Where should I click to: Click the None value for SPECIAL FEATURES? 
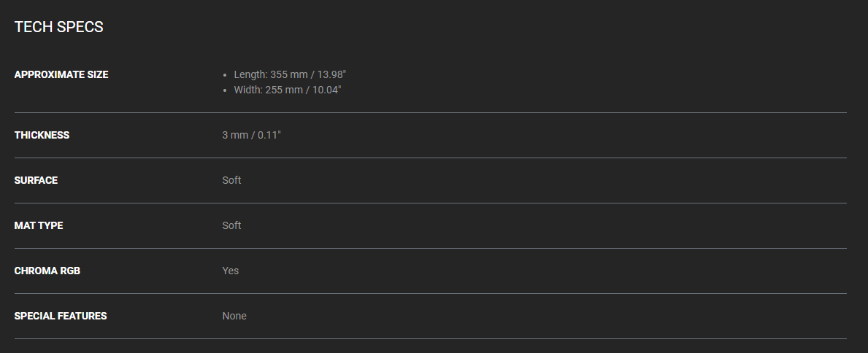pos(234,316)
